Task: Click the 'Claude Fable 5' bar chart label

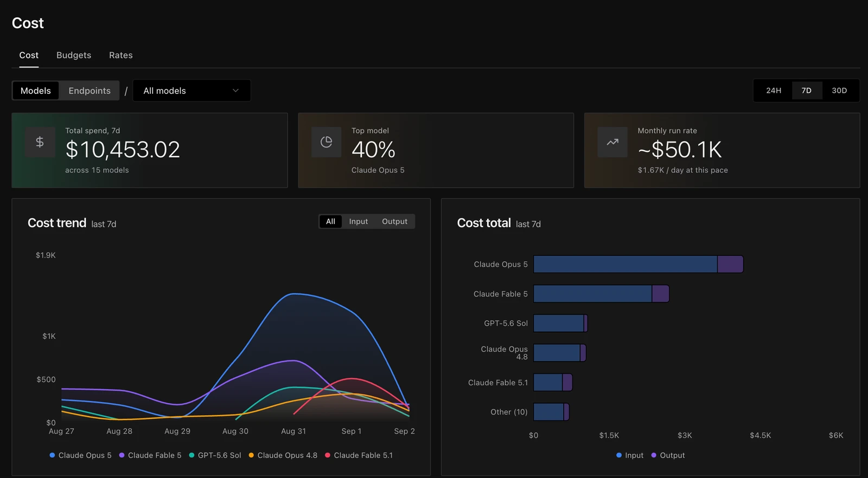Action: (x=500, y=294)
